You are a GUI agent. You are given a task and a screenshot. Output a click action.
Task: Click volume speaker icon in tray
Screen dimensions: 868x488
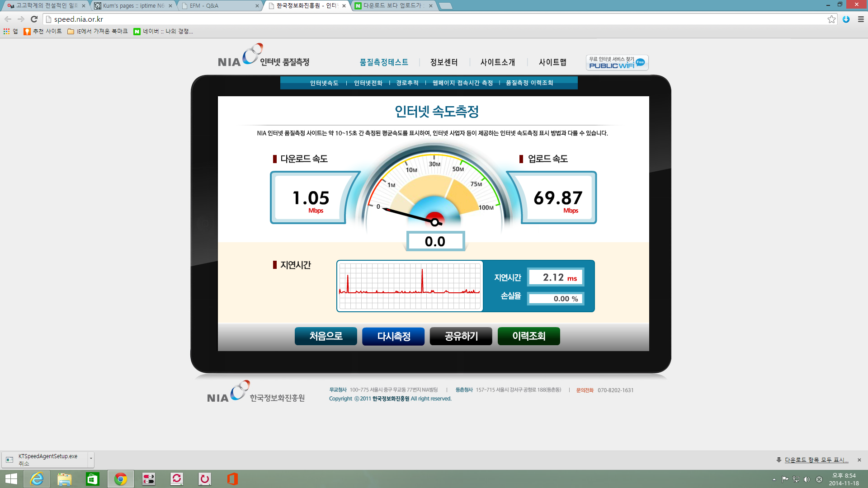807,479
